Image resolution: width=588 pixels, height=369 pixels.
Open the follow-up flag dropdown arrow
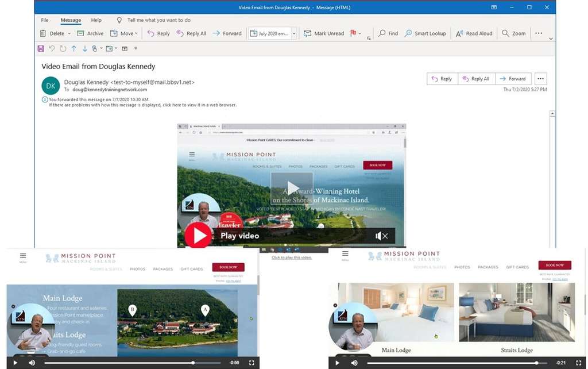tap(359, 33)
